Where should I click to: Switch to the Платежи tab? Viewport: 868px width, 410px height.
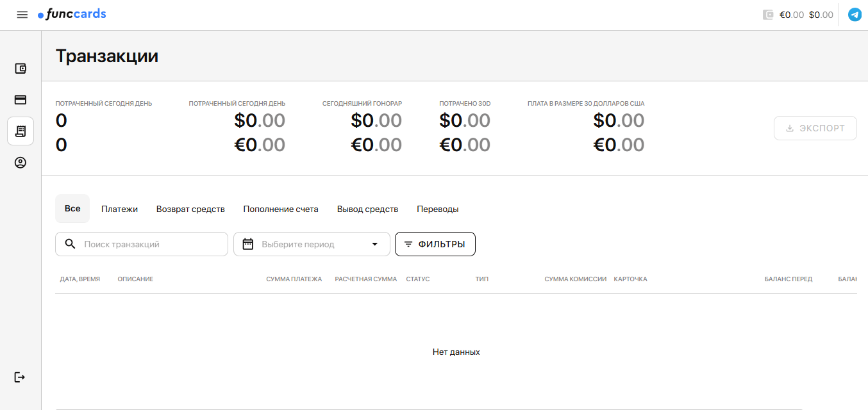click(x=119, y=209)
